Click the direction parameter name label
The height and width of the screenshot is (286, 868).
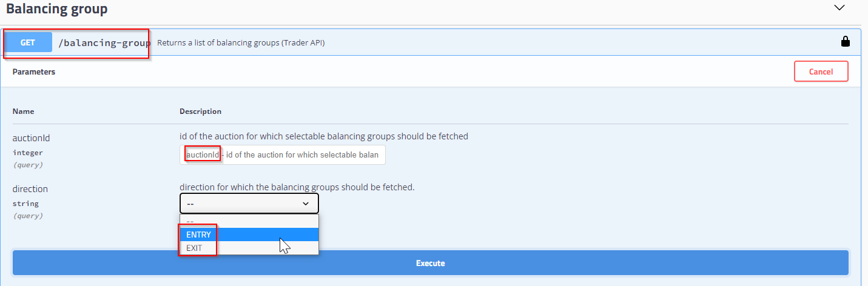[x=30, y=189]
